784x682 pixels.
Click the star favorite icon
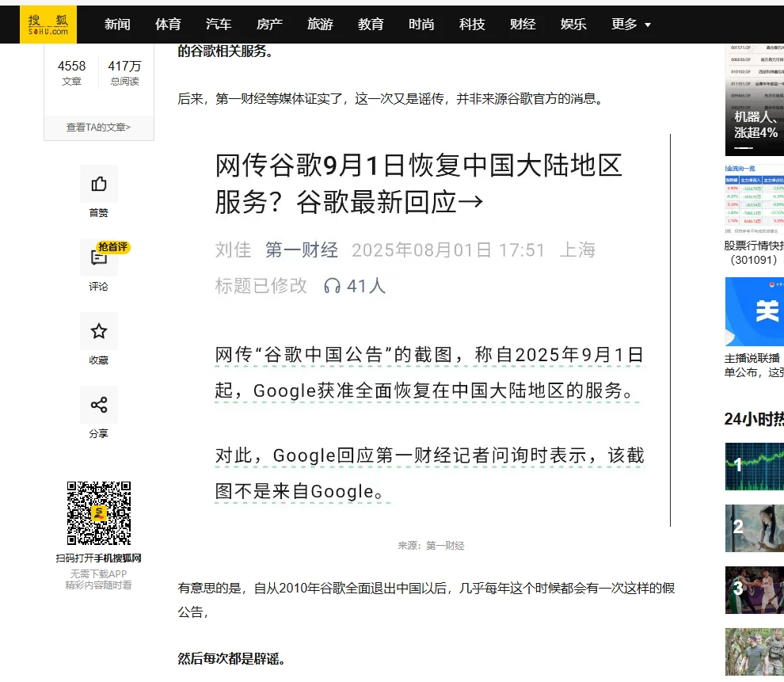[x=99, y=331]
